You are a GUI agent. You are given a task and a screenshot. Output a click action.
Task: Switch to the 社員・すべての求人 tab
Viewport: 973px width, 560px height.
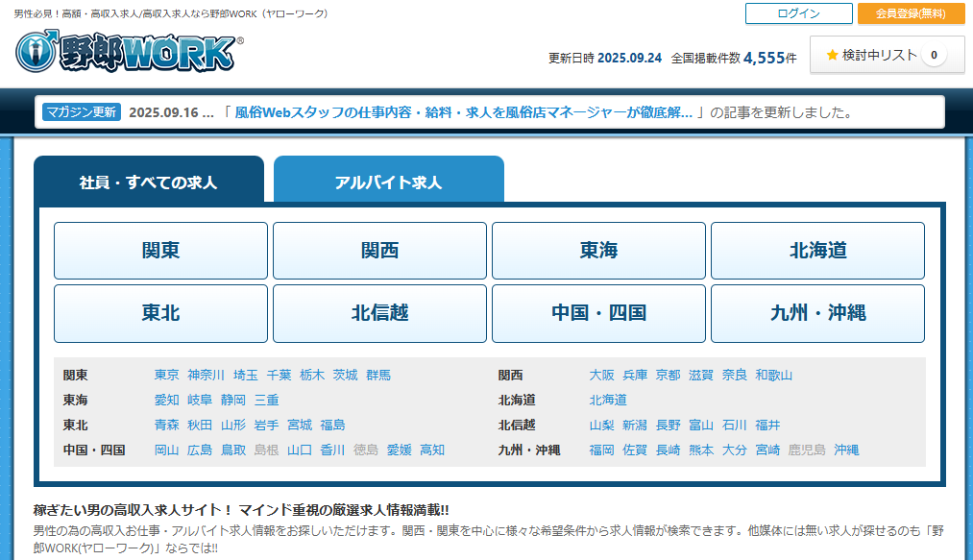click(148, 182)
